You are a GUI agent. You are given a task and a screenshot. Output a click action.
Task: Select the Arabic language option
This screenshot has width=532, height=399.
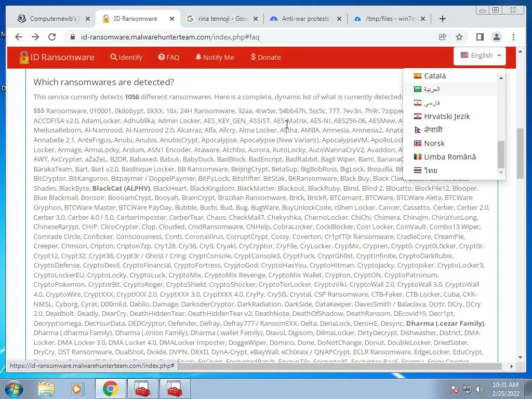click(x=450, y=89)
